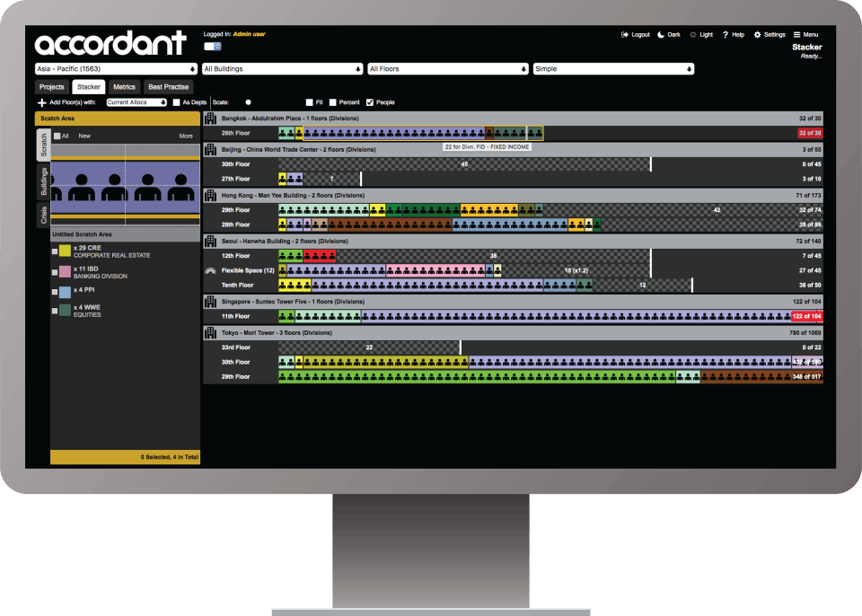The image size is (862, 616).
Task: Click the blue PPI color swatch
Action: pyautogui.click(x=65, y=292)
